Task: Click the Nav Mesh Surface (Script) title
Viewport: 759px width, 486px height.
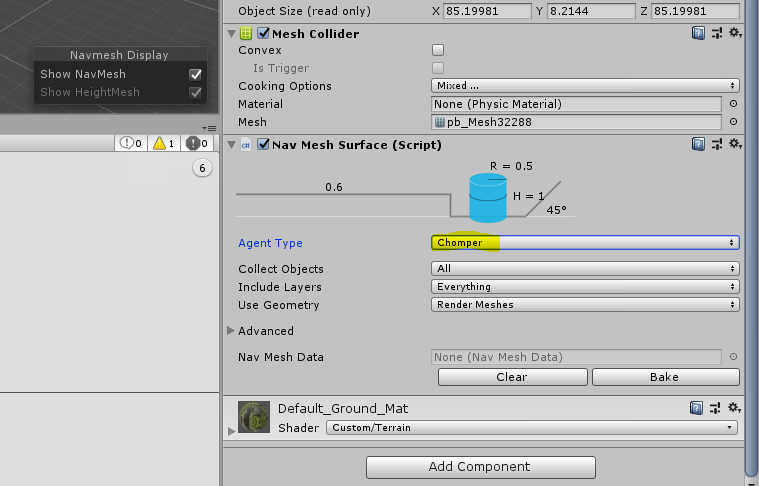Action: [x=357, y=145]
